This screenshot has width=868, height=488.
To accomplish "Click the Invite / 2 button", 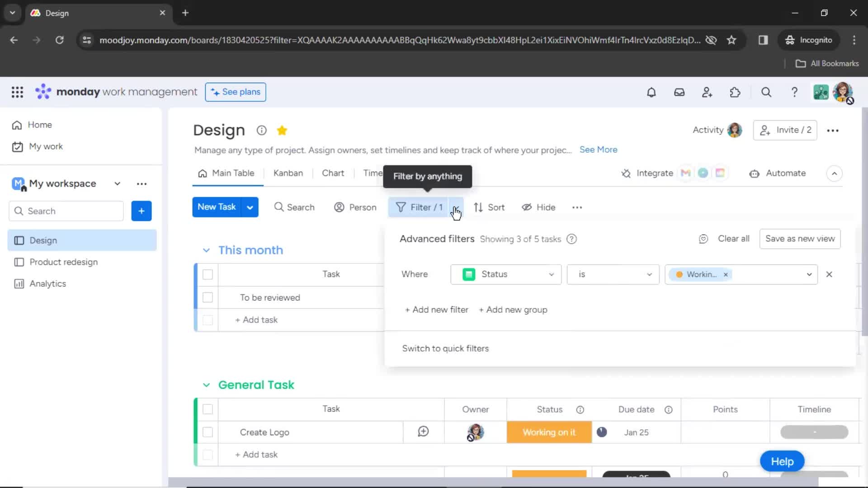I will click(785, 130).
